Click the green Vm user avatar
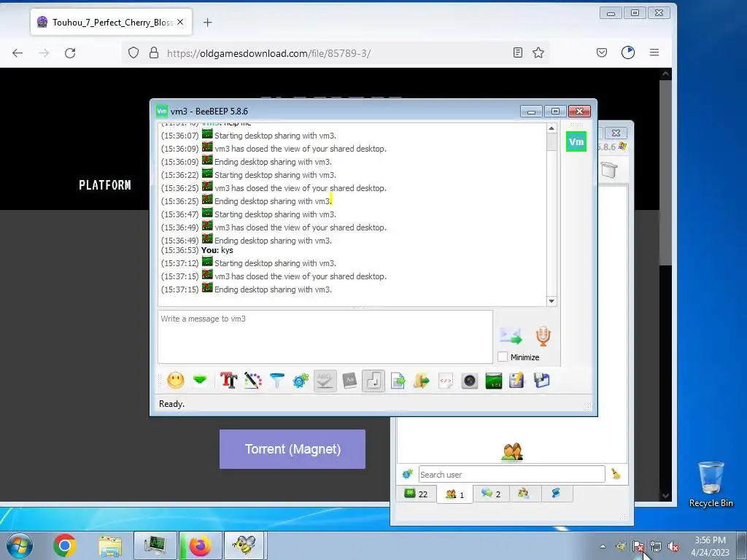Image resolution: width=747 pixels, height=560 pixels. pos(576,141)
